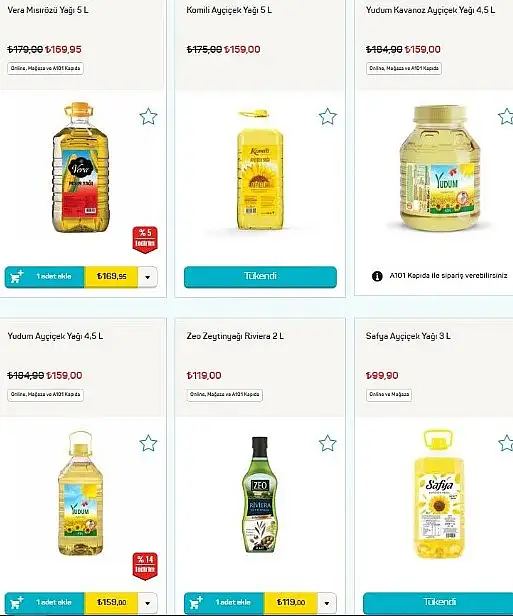Screen dimensions: 513x616
Task: Open quantity dropdown next to ₺119,00 price
Action: click(x=327, y=603)
